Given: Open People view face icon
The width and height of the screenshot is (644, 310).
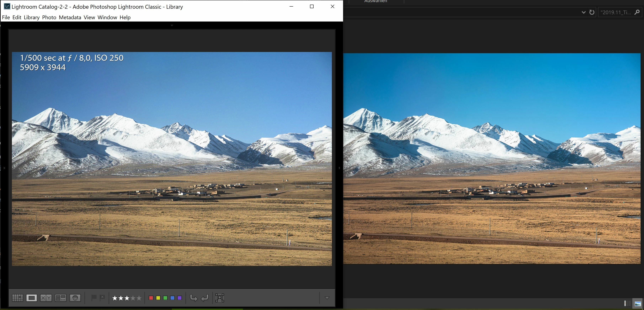Looking at the screenshot, I should click(x=75, y=298).
